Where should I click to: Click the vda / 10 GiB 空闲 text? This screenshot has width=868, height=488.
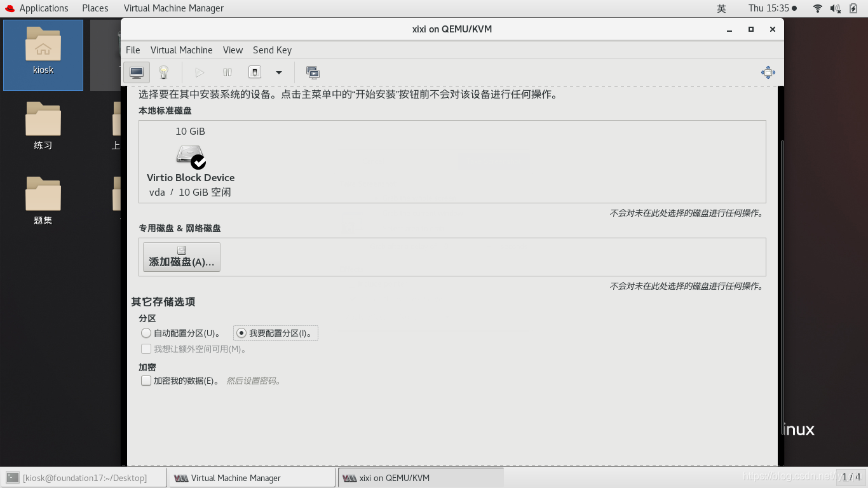coord(190,192)
